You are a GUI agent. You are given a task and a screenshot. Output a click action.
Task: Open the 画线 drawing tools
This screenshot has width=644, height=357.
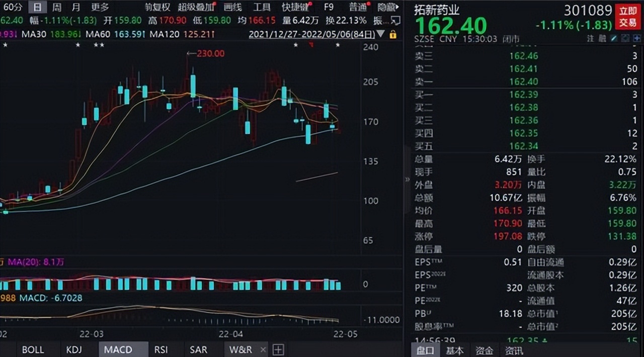[x=233, y=8]
